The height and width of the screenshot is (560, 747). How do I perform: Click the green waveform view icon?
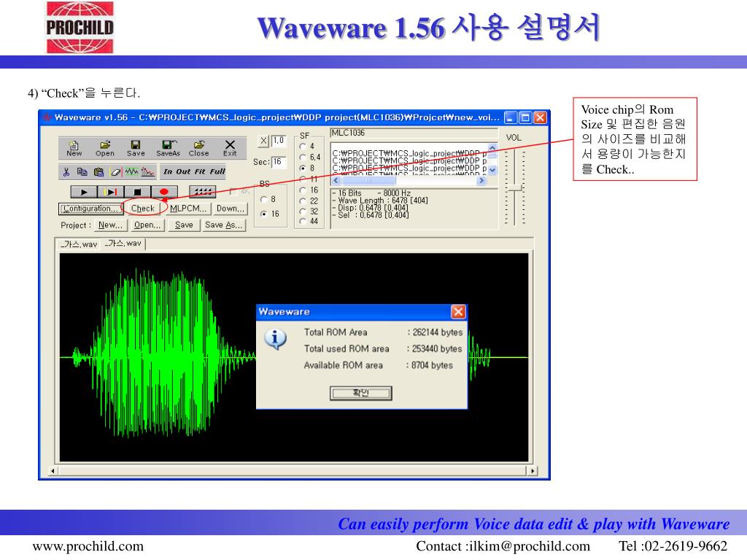click(x=132, y=172)
